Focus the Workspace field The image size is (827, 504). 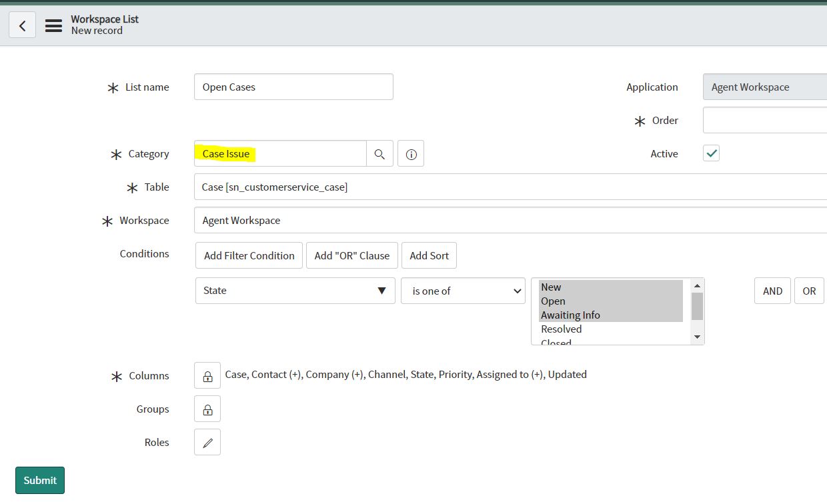[510, 220]
